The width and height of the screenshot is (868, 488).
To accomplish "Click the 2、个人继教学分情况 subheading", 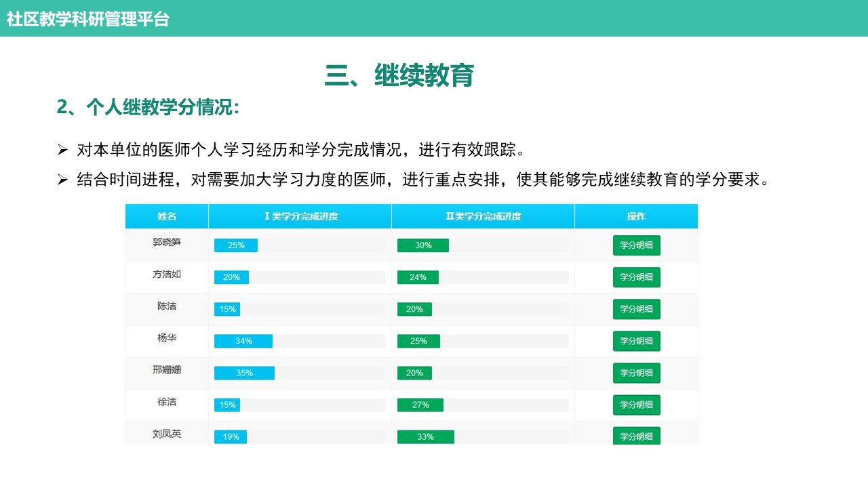I will point(148,107).
